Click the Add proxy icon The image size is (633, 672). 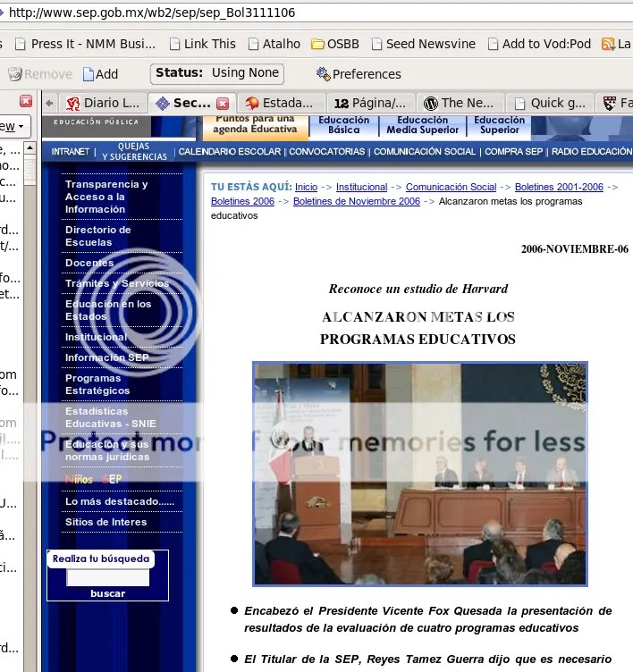pyautogui.click(x=89, y=74)
